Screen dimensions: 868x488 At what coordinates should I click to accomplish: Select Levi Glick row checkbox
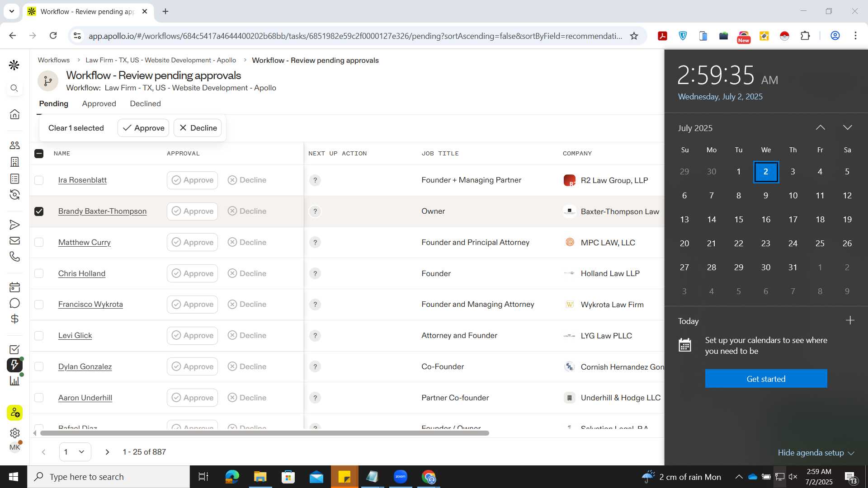[x=39, y=336]
